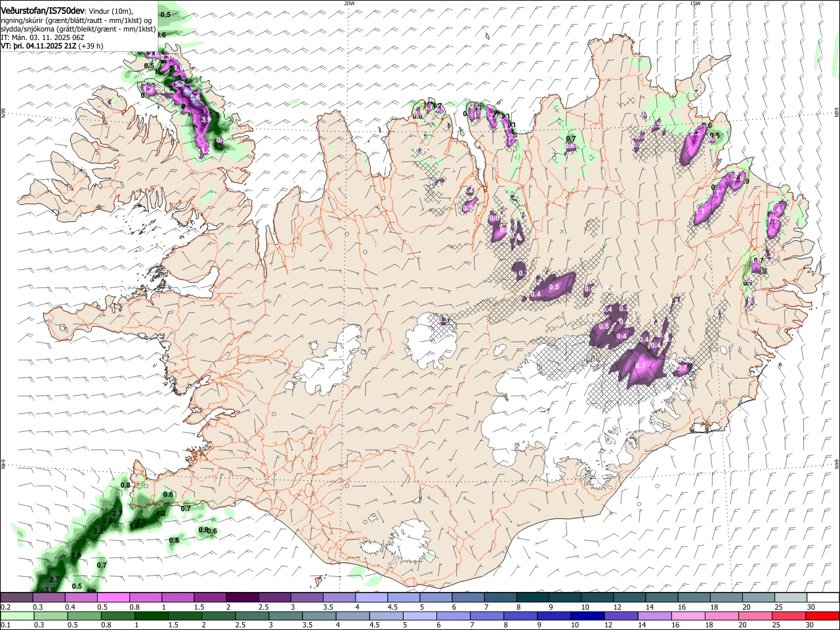Click the pale grey upper legend swatch at 25
Screen dimensions: 840x630
(x=791, y=597)
